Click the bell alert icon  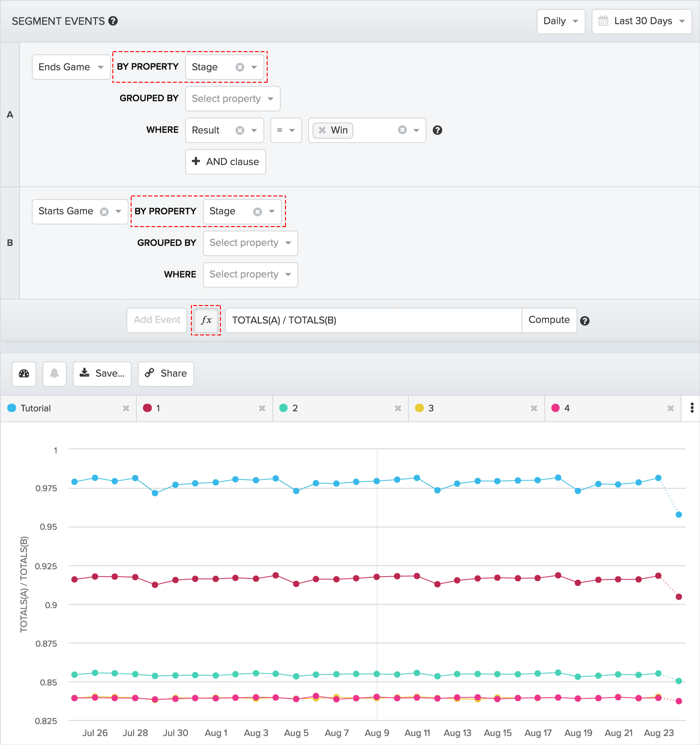pos(54,374)
